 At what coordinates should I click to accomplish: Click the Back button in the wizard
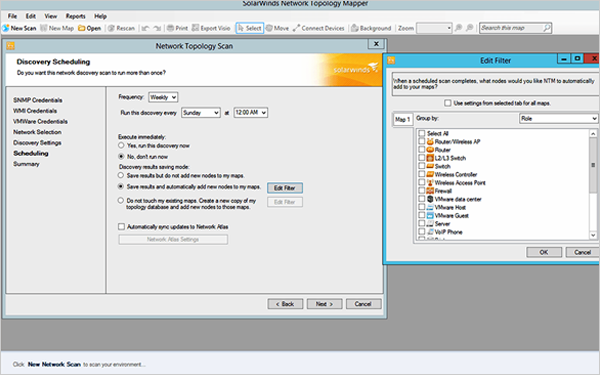(285, 304)
